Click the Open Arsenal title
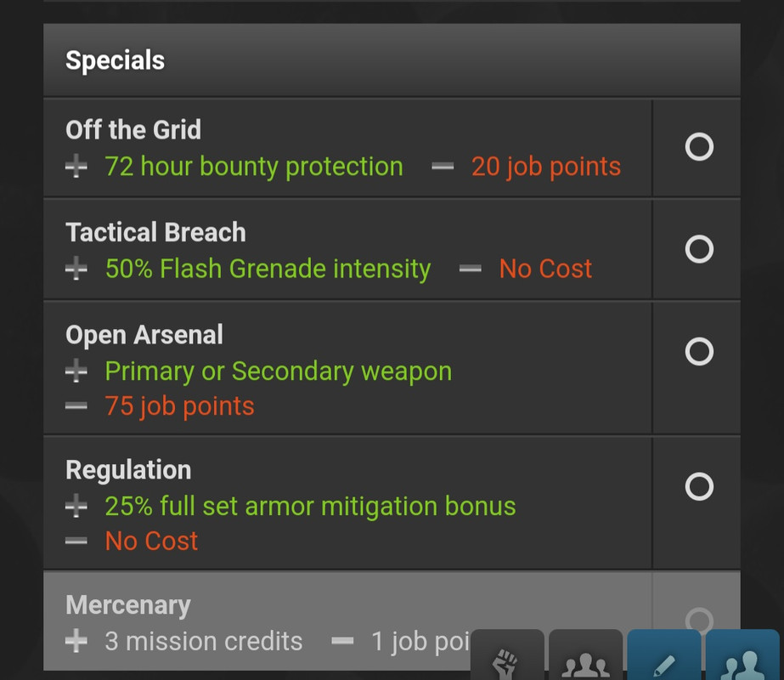This screenshot has width=784, height=680. click(144, 335)
